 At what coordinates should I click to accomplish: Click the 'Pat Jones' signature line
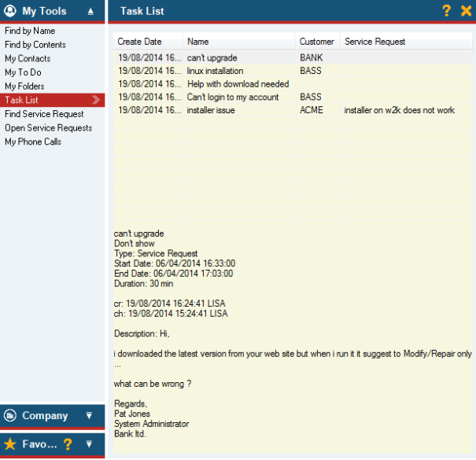coord(132,414)
